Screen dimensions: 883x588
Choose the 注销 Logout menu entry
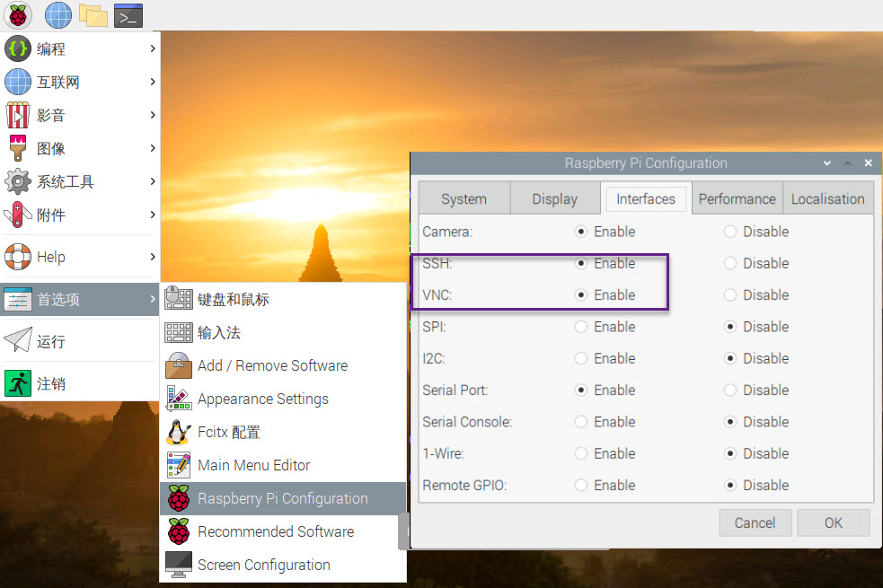click(x=80, y=383)
